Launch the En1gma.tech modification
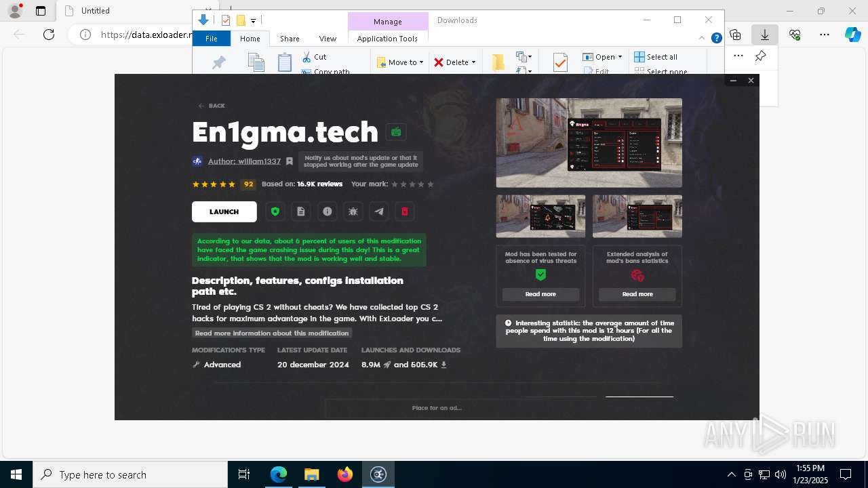Viewport: 868px width, 488px height. pyautogui.click(x=224, y=211)
